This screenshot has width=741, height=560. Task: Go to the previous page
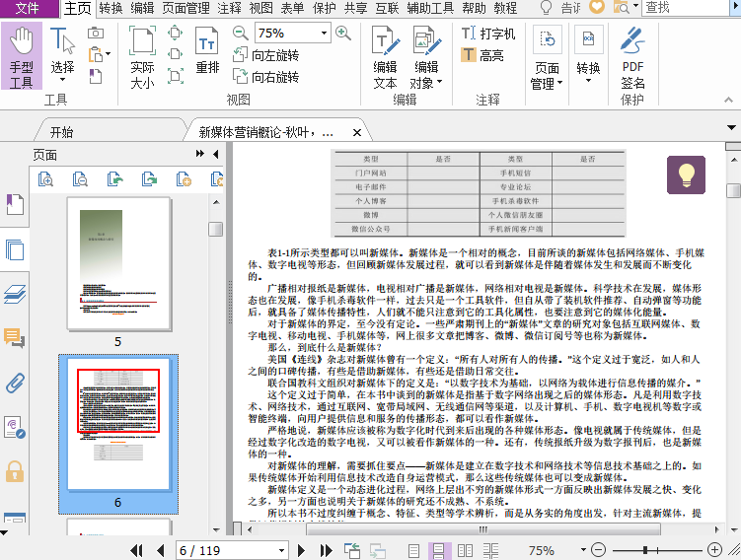pos(161,550)
